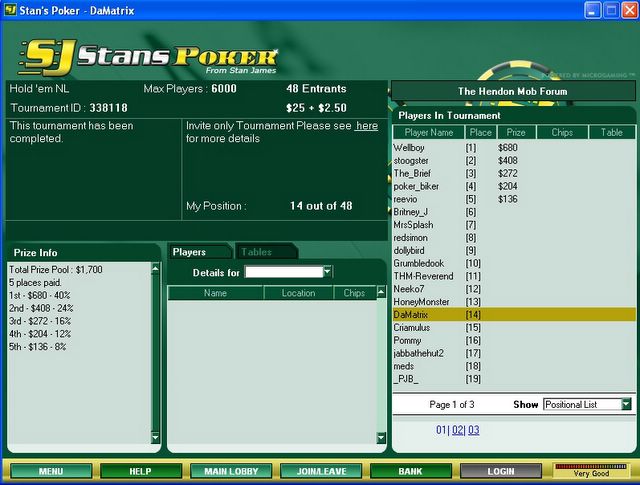
Task: Sort by Player Name column header
Action: [429, 132]
